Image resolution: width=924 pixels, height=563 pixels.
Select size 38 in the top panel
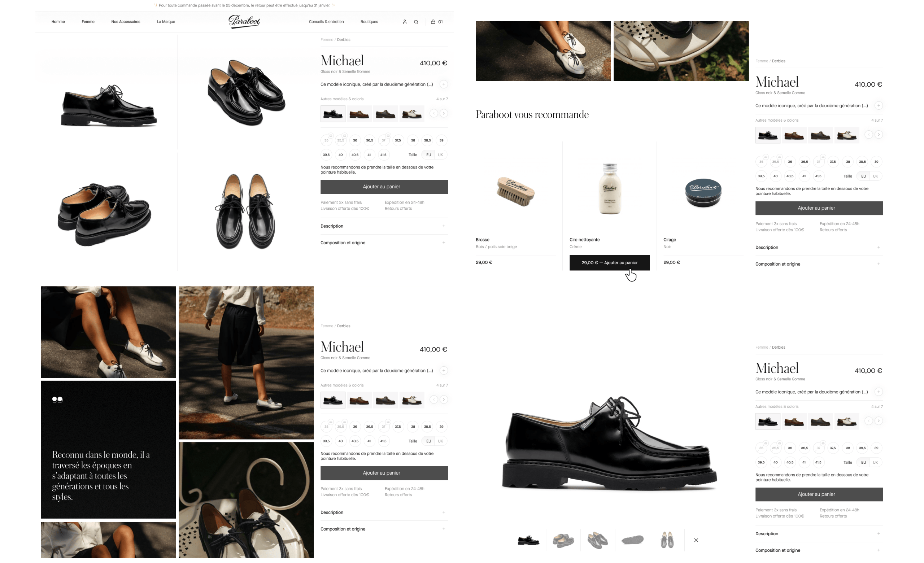(x=413, y=140)
